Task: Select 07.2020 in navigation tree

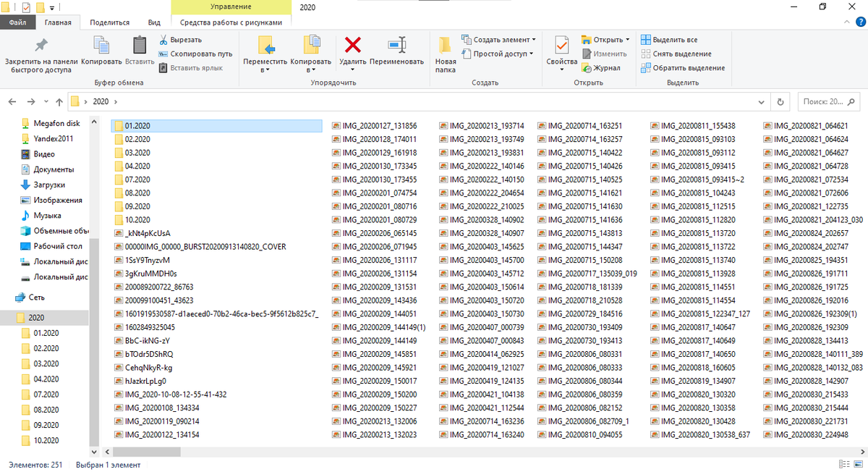Action: click(x=46, y=395)
